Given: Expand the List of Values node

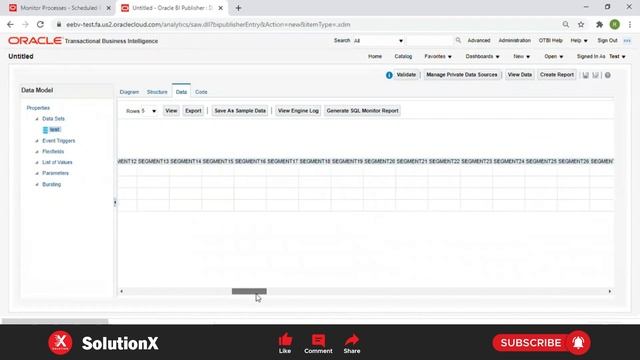Looking at the screenshot, I should tap(37, 162).
